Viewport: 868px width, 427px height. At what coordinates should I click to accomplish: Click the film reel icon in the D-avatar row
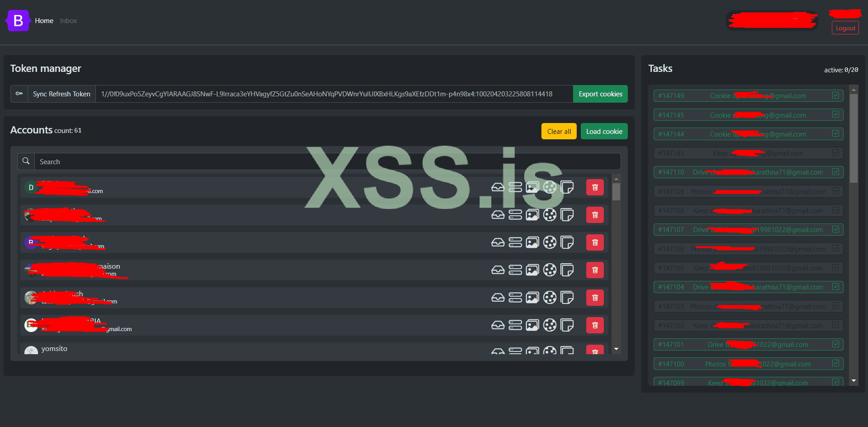pos(550,187)
